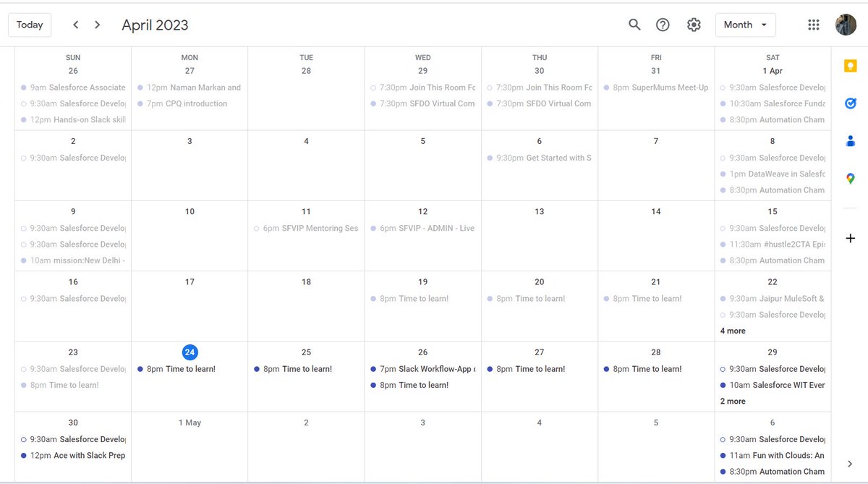Open 8pm Time to learn on April 27

coord(539,369)
